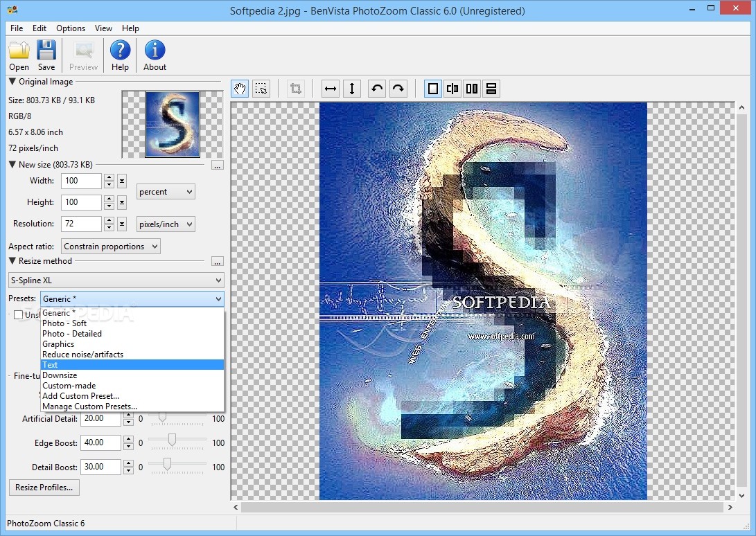Screen dimensions: 756x536
Task: Open Help with the question mark icon
Action: (120, 50)
